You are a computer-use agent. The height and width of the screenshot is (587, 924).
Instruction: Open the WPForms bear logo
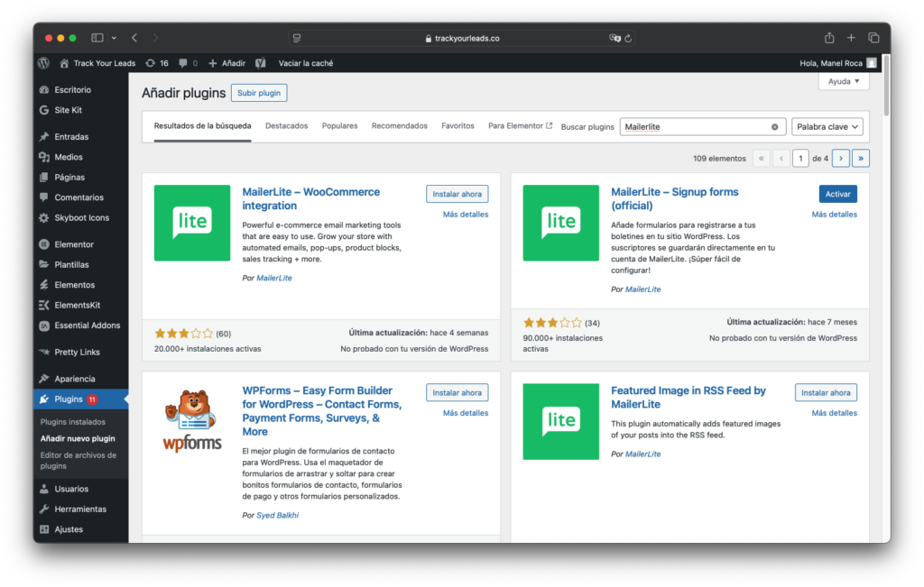[192, 420]
